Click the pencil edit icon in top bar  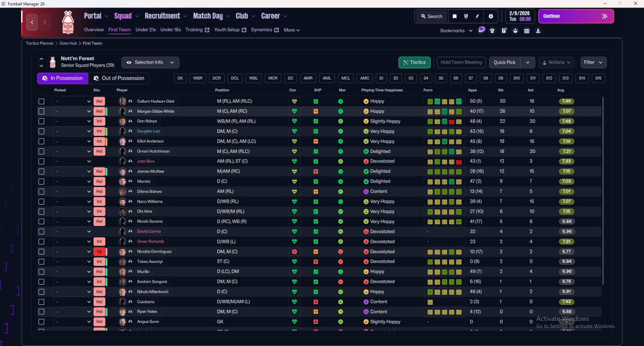coord(477,16)
